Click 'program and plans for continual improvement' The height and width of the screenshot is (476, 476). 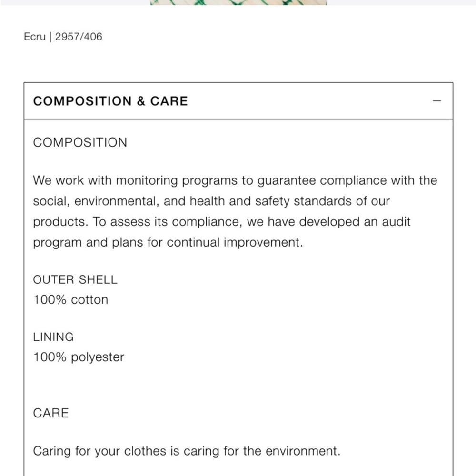(168, 243)
